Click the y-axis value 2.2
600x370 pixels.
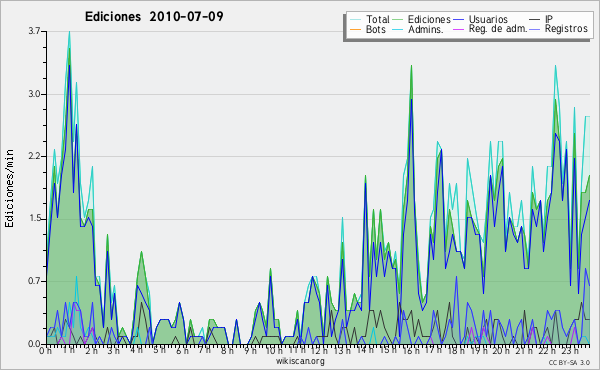[34, 156]
